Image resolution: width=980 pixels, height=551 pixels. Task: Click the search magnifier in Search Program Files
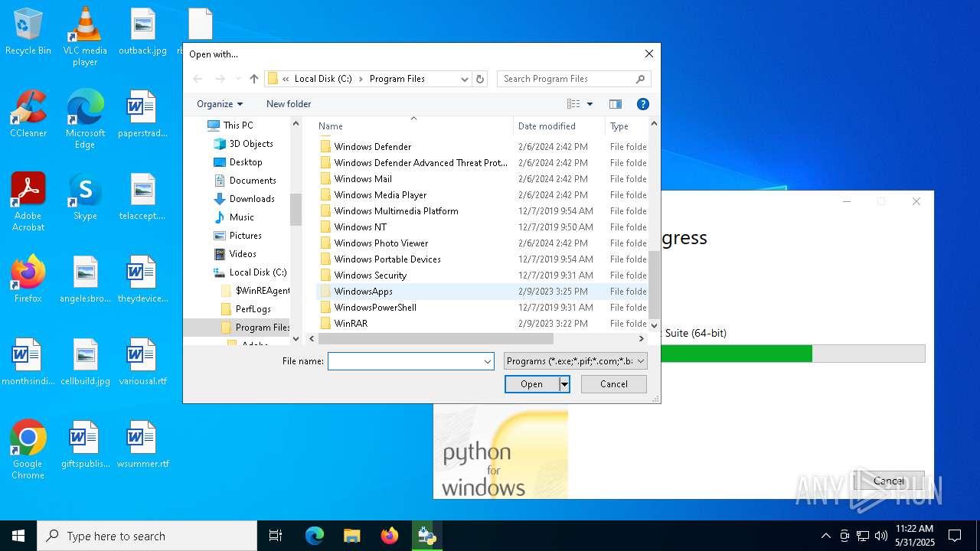pyautogui.click(x=640, y=79)
